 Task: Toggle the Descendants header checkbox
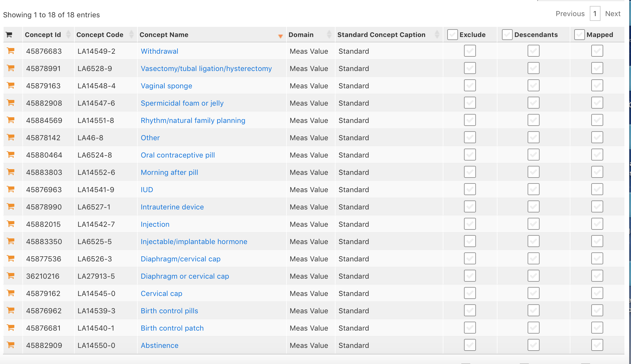[507, 35]
